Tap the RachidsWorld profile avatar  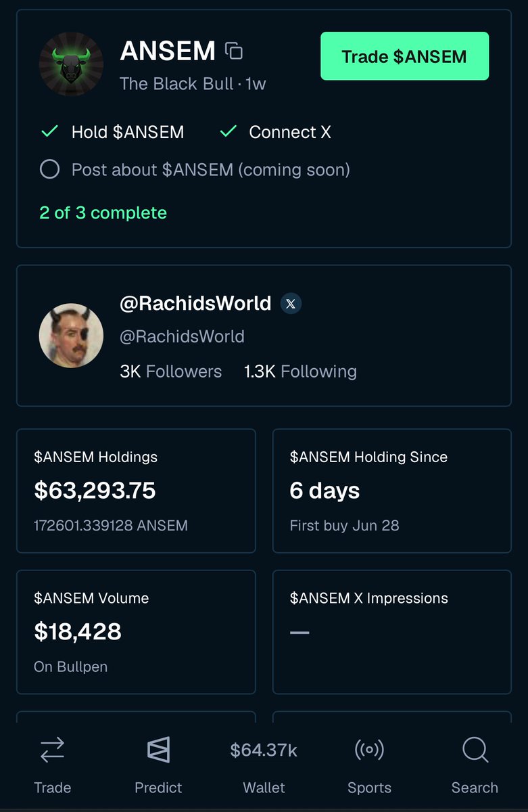[x=71, y=336]
